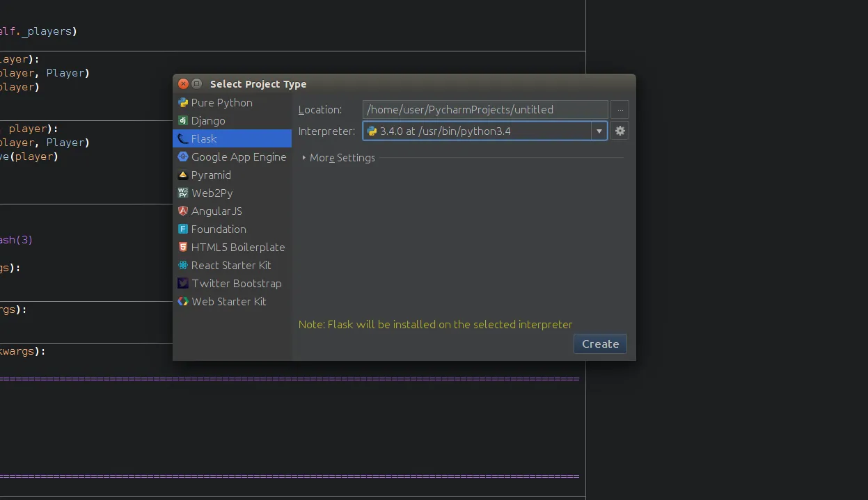Select Pure Python project type

tap(232, 102)
